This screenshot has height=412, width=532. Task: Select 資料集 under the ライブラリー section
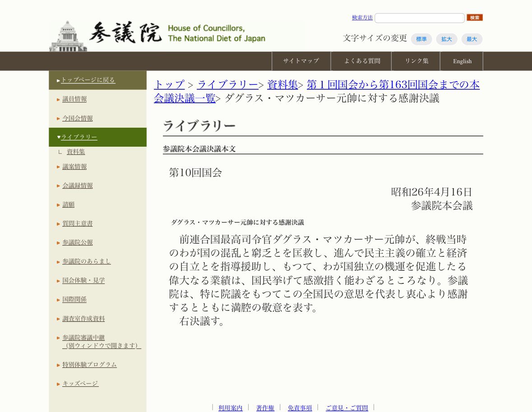pyautogui.click(x=75, y=152)
